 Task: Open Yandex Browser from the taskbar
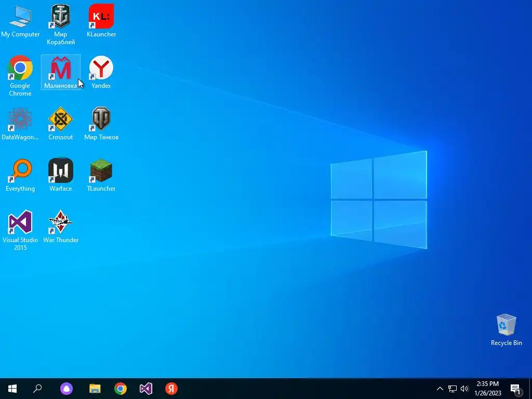pyautogui.click(x=171, y=389)
